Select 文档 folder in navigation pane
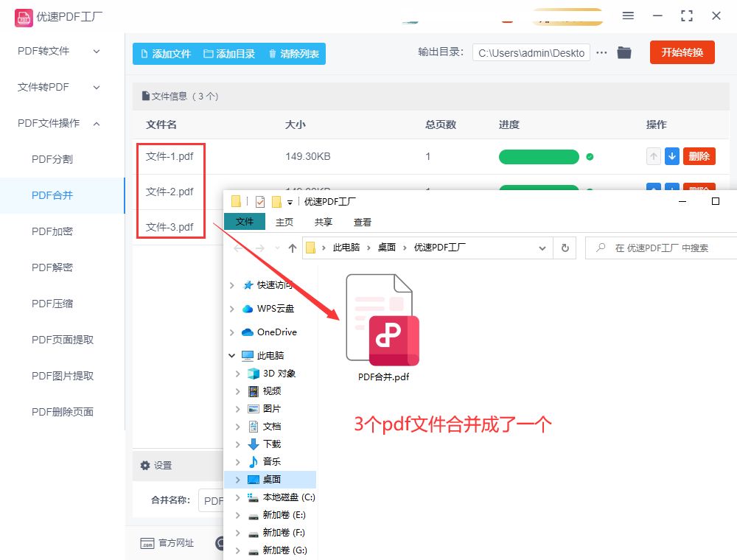Screen dimensions: 737x560 (x=272, y=427)
